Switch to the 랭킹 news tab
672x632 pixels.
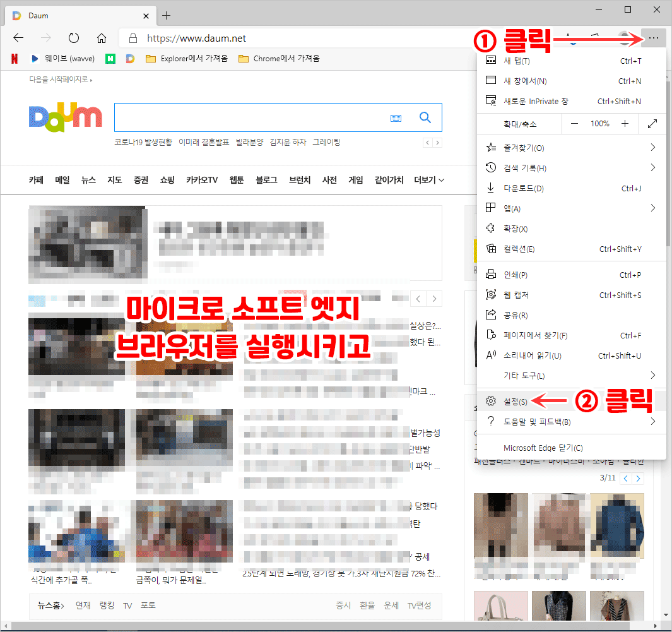coord(107,605)
